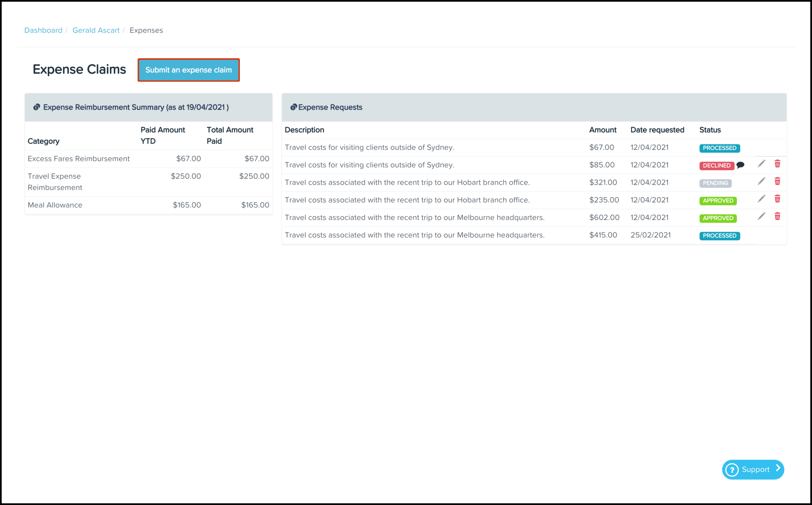This screenshot has height=505, width=812.
Task: Edit the declined $85.00 expense request
Action: [761, 164]
